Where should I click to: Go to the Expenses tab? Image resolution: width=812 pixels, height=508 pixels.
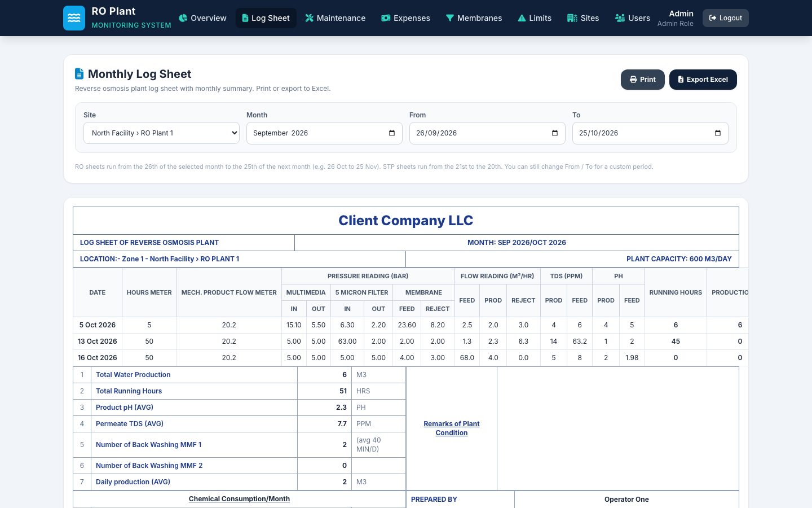coord(405,18)
